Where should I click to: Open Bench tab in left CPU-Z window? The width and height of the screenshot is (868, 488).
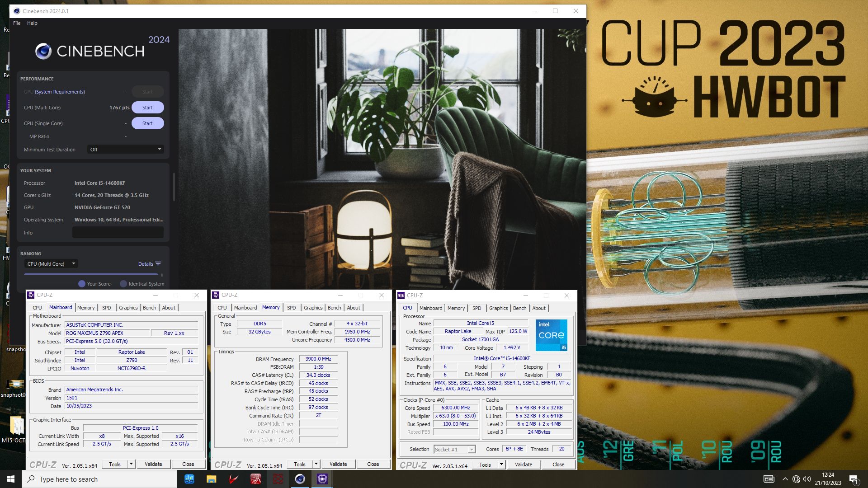(149, 308)
